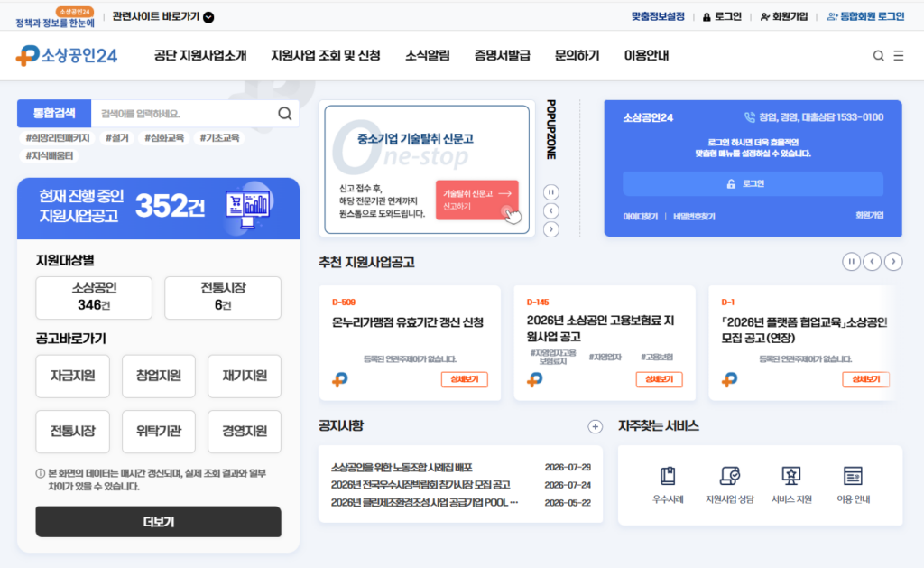The image size is (924, 568).
Task: Click the logo icon on 고용보험료 지원사업 card
Action: click(534, 380)
